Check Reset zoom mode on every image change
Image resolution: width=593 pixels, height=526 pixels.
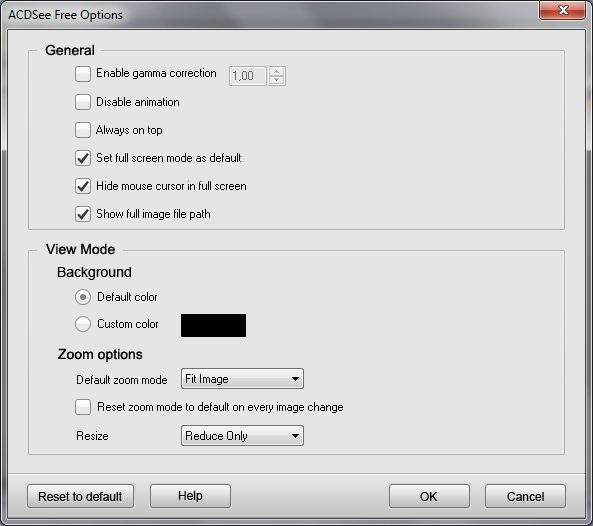(83, 407)
